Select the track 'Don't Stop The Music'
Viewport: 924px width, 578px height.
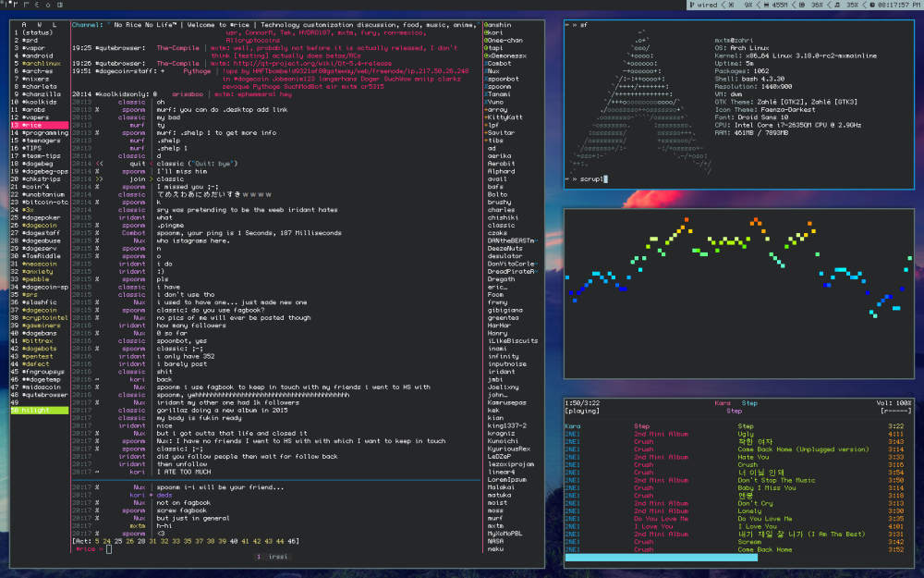point(776,480)
